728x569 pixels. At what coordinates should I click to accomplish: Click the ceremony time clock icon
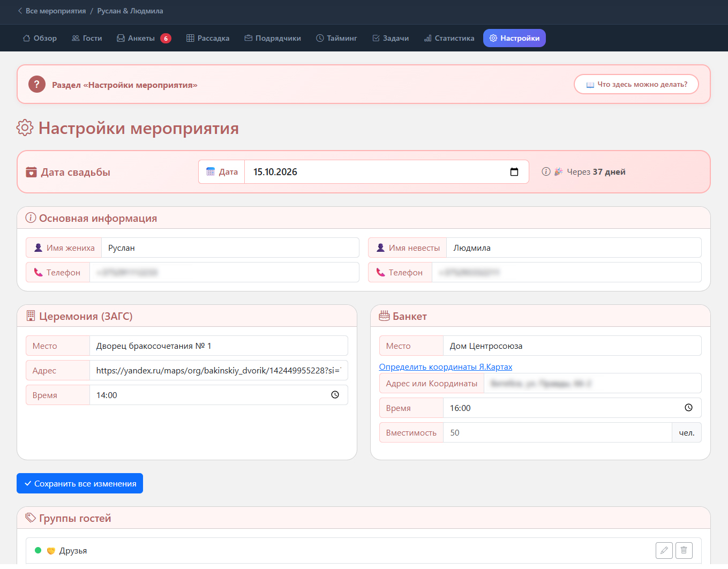[335, 395]
